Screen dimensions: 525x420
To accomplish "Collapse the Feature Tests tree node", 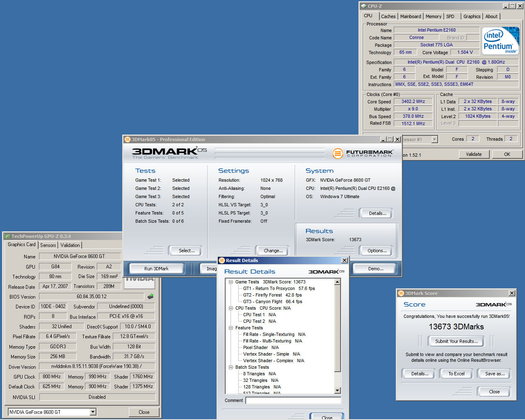I will [231, 328].
